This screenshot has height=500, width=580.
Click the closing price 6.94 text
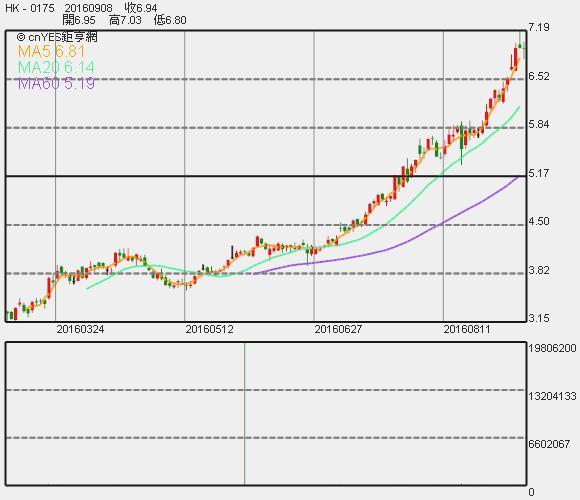[141, 8]
